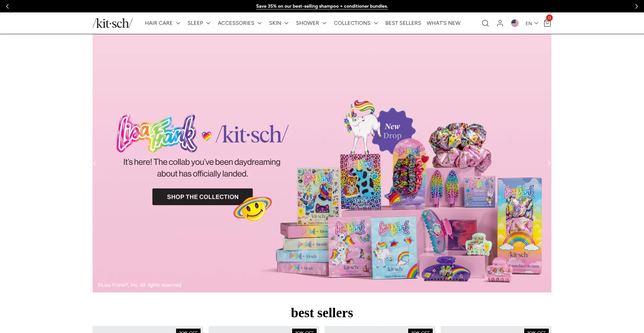Expand the Hair Care menu

(163, 23)
